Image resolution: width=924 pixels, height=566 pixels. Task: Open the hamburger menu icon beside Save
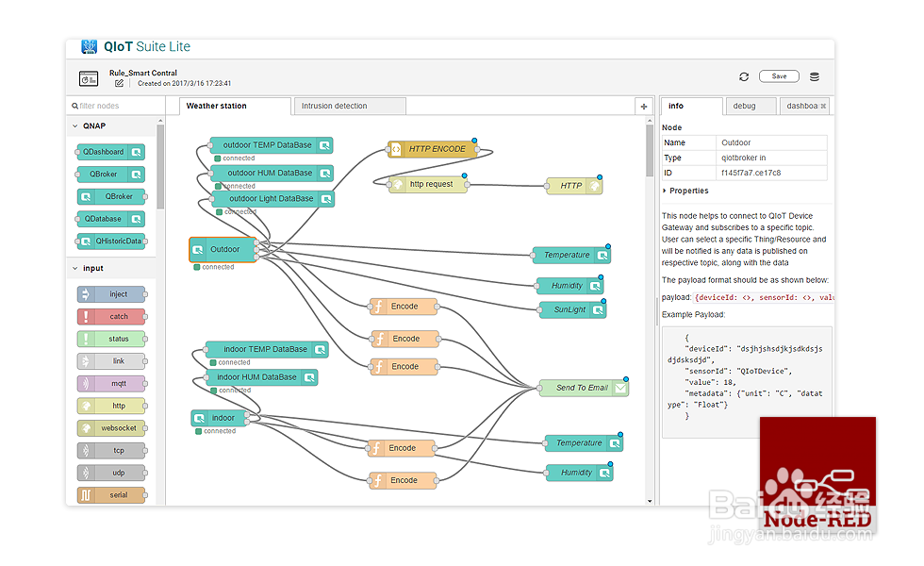coord(815,76)
